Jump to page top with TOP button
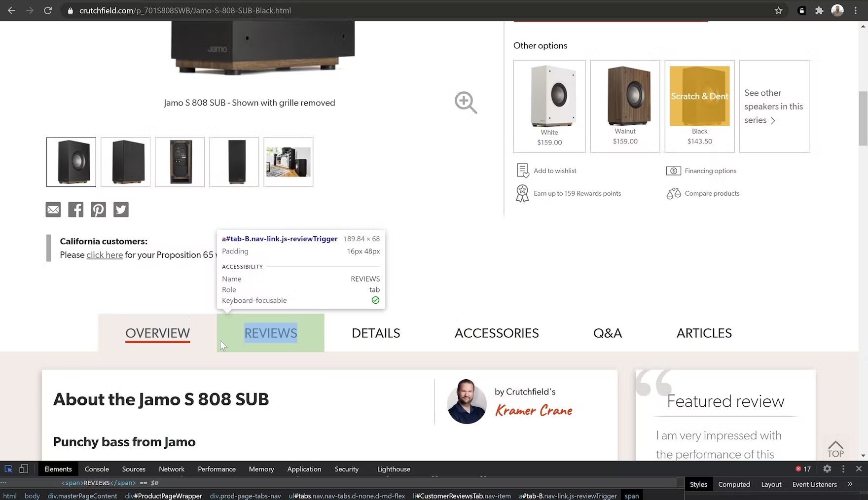The width and height of the screenshot is (868, 500). (x=835, y=449)
